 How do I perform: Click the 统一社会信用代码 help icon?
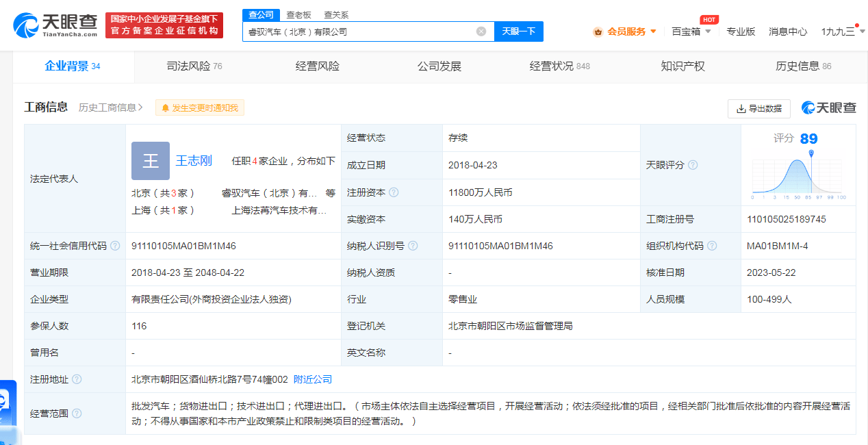[115, 246]
